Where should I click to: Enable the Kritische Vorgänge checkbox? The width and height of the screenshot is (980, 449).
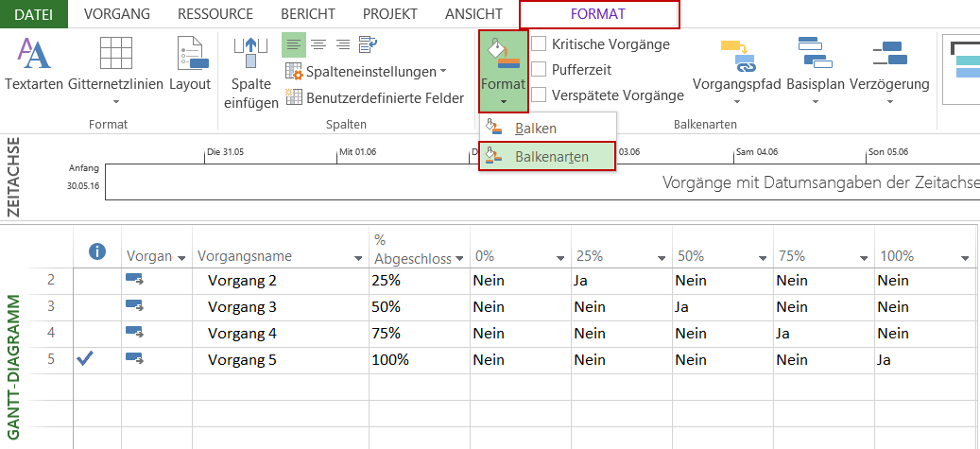pyautogui.click(x=539, y=43)
